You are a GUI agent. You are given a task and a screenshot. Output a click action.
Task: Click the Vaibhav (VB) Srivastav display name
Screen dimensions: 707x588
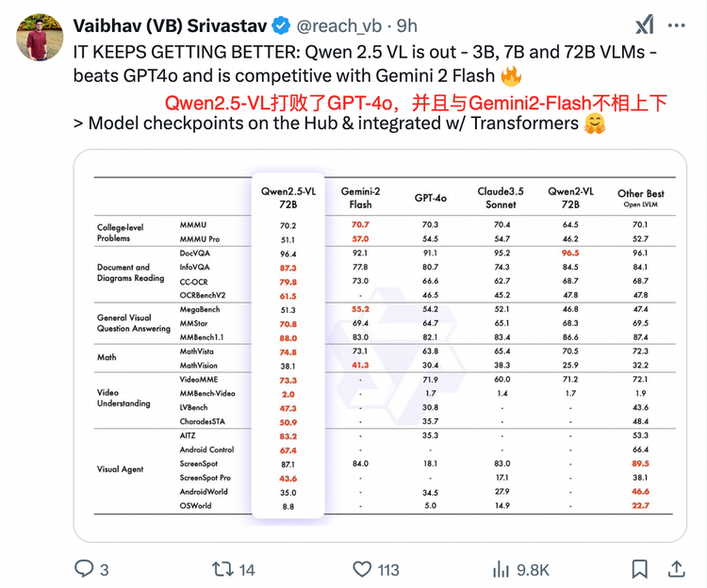pyautogui.click(x=171, y=26)
